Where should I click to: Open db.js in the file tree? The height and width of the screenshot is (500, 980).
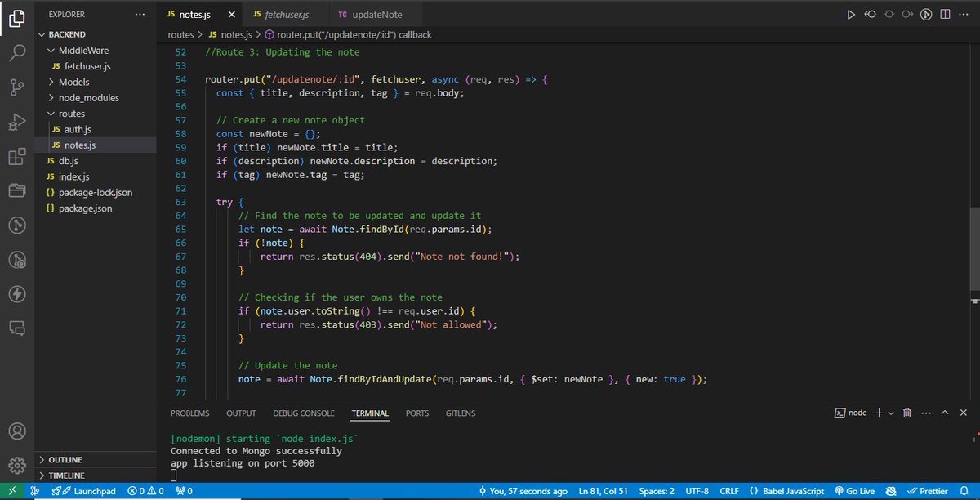click(x=95, y=161)
